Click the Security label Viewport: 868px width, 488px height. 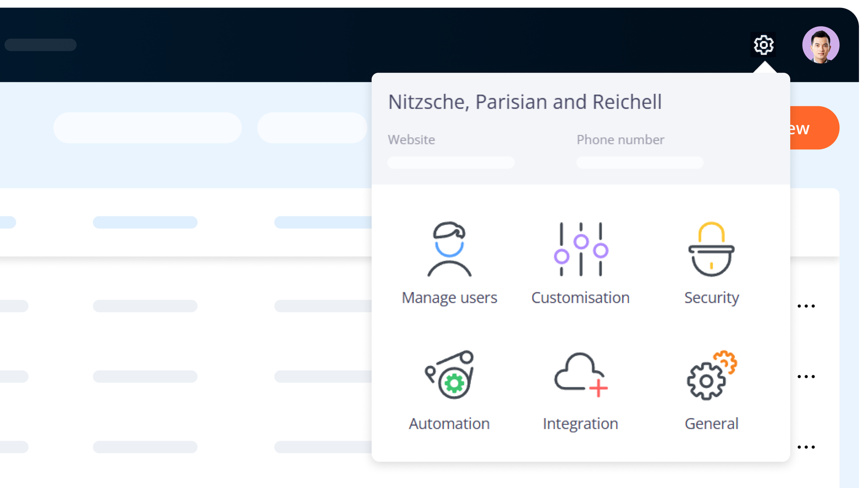711,298
